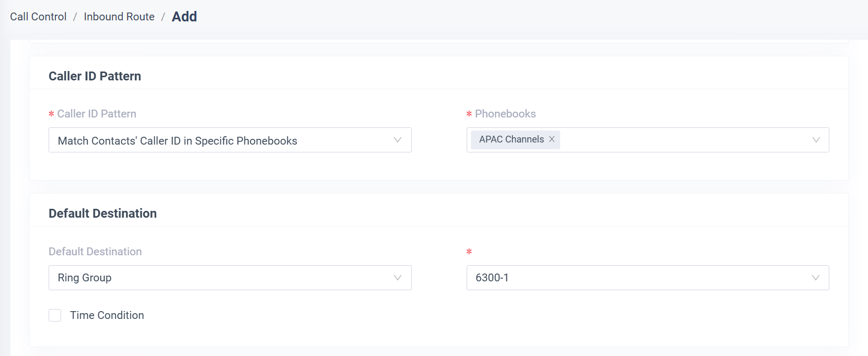Open Default Destination Ring Group dropdown
Image resolution: width=868 pixels, height=356 pixels.
(230, 278)
